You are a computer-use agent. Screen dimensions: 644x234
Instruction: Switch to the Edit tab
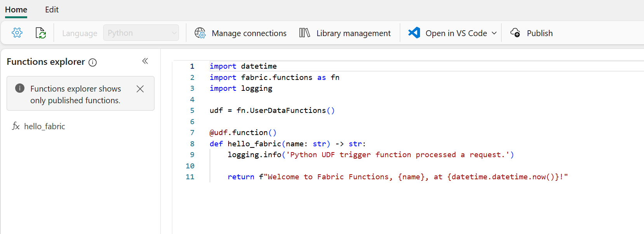tap(52, 10)
